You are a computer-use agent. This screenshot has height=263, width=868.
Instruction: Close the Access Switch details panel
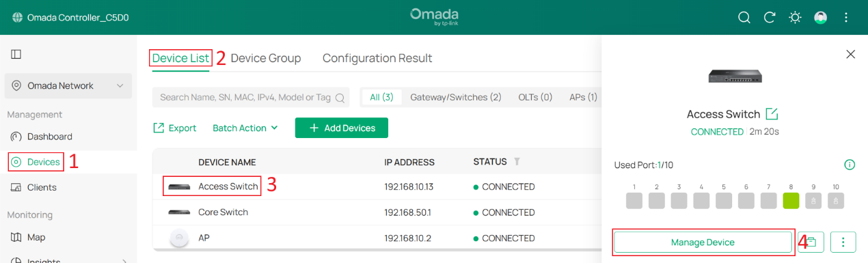coord(850,54)
